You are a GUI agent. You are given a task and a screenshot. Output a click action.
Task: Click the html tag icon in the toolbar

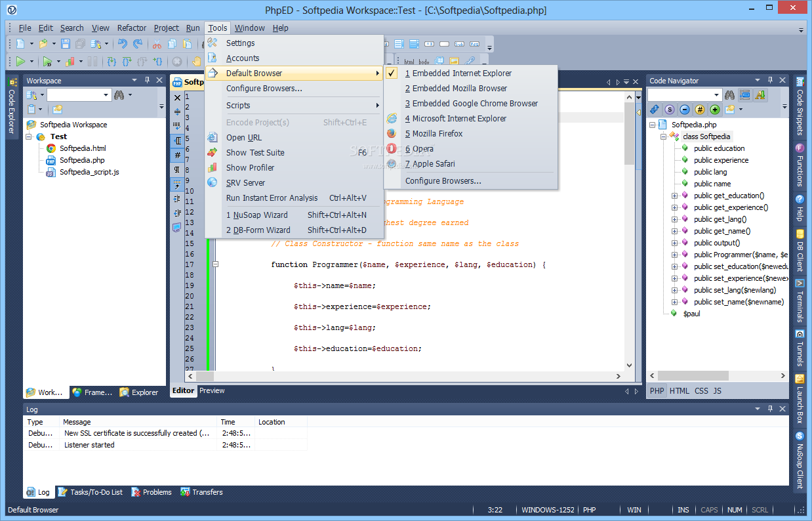[409, 61]
